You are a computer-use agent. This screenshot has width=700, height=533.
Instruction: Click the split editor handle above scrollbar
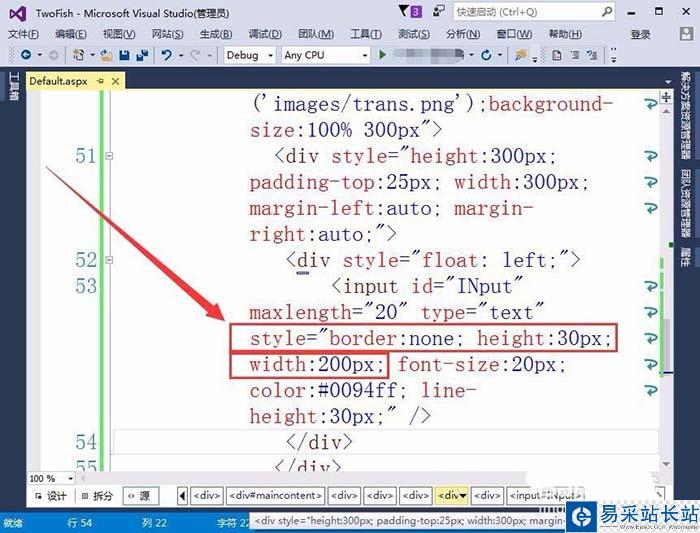[666, 97]
